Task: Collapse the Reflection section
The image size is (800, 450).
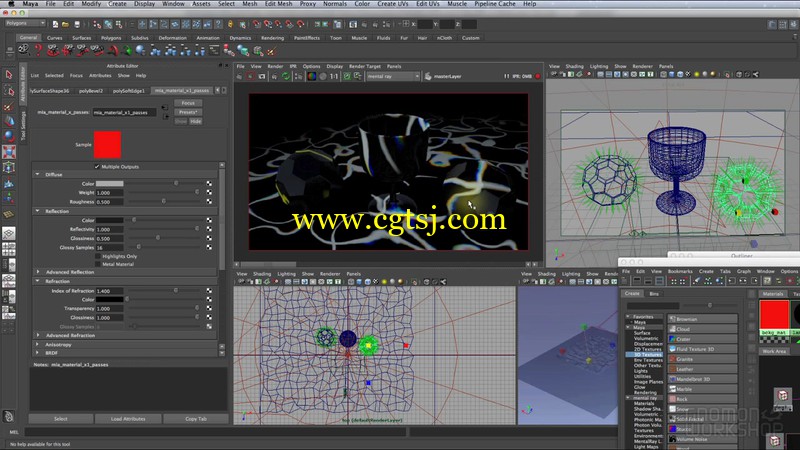Action: 37,211
